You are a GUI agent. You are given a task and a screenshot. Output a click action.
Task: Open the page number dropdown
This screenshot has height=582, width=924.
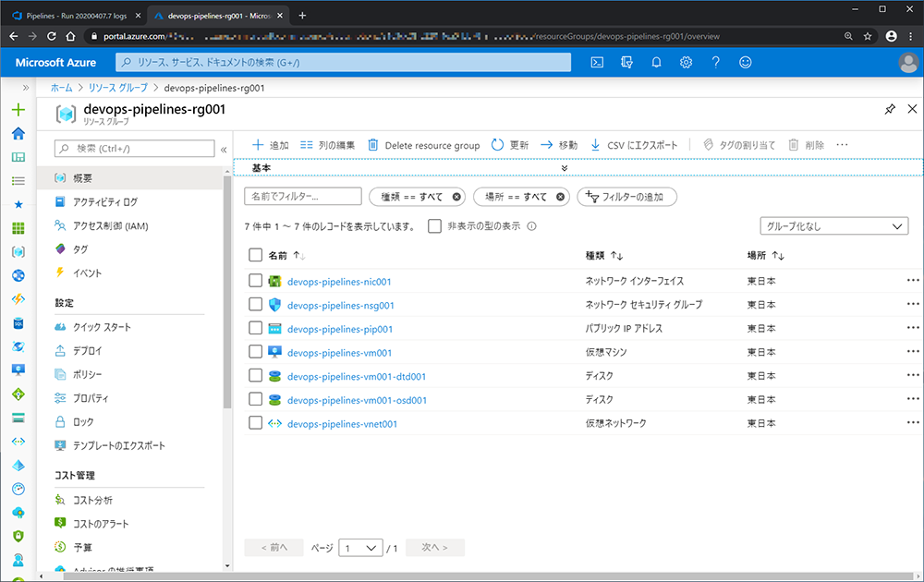(x=360, y=548)
